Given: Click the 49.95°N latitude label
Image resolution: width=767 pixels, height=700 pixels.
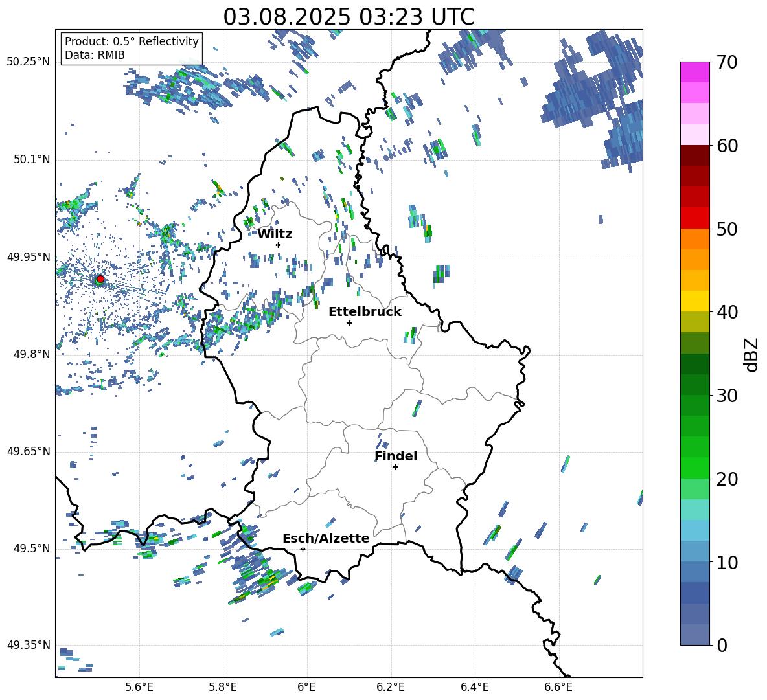Looking at the screenshot, I should [x=29, y=256].
